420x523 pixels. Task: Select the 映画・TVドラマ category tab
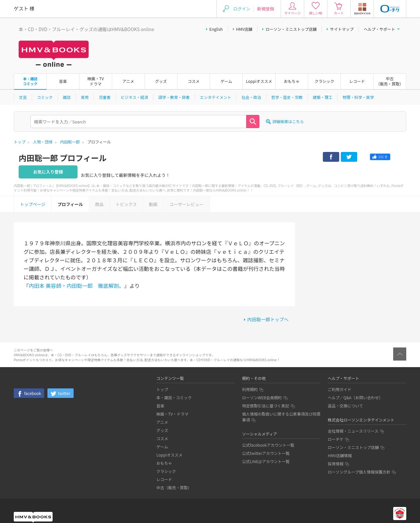coord(96,82)
